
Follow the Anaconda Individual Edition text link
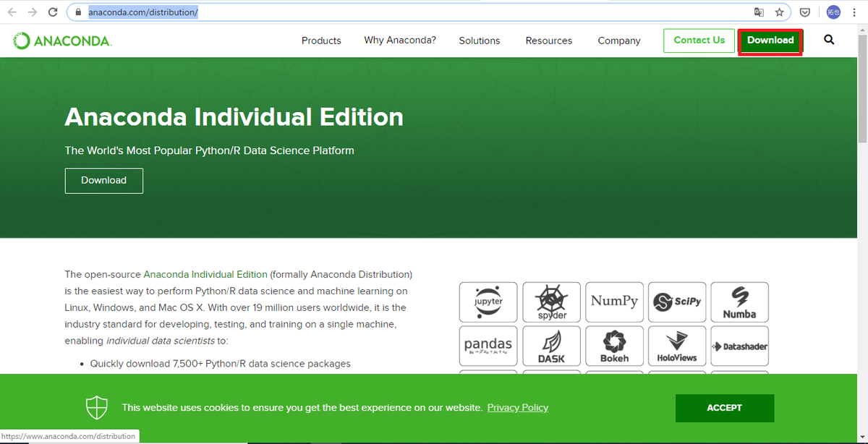[x=205, y=275]
